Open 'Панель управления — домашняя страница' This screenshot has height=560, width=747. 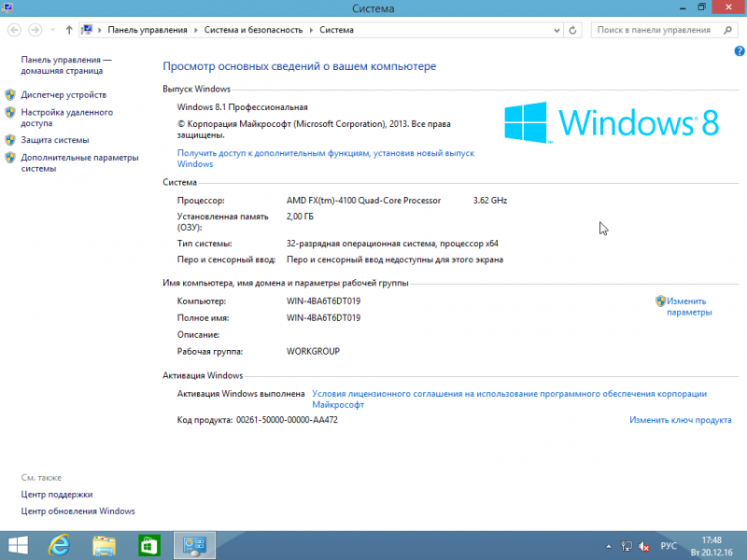tap(65, 65)
